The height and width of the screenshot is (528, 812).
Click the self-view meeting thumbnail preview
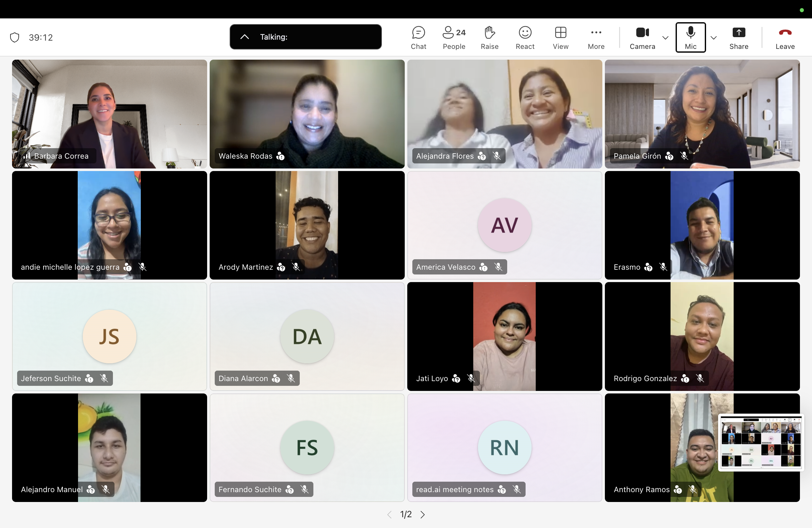(761, 442)
